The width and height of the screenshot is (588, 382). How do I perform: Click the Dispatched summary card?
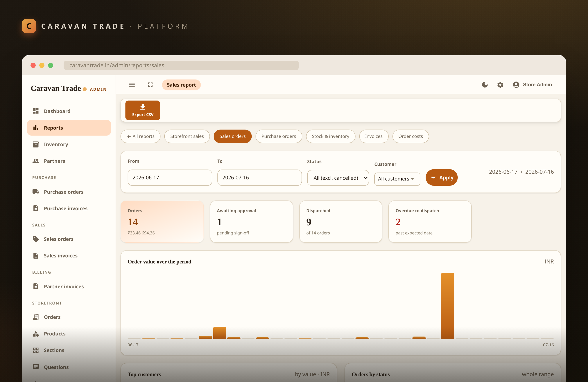point(340,221)
